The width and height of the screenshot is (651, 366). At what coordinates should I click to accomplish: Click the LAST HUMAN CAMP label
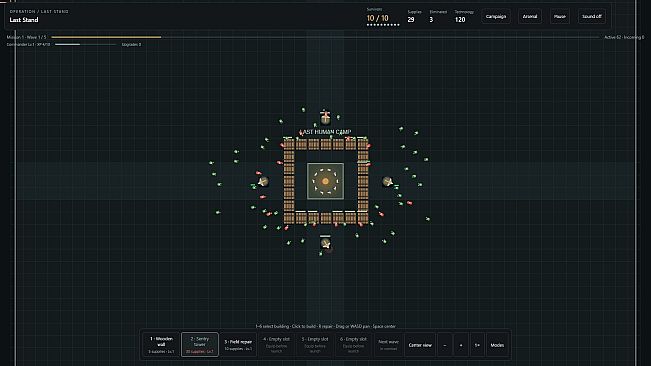[x=326, y=132]
